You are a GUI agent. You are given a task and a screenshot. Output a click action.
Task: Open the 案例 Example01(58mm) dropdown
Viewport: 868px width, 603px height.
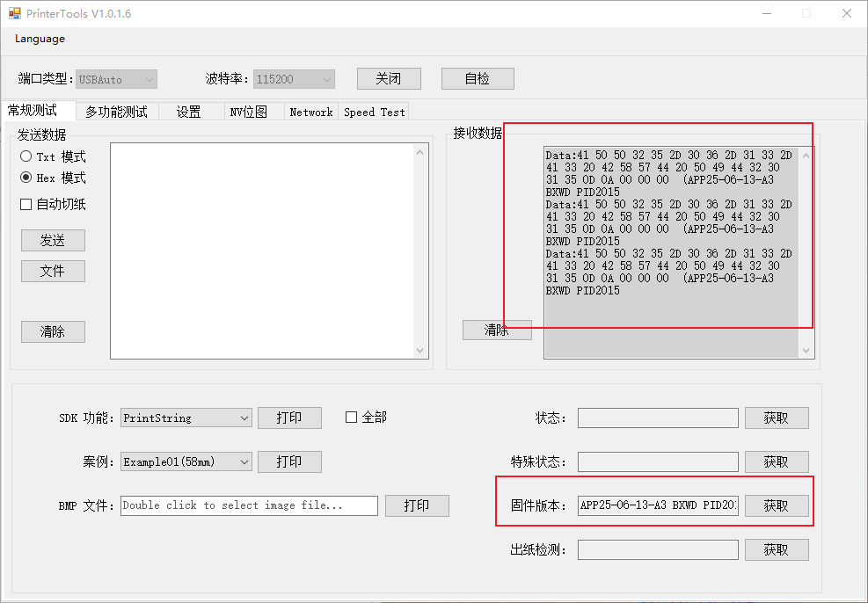(x=244, y=461)
